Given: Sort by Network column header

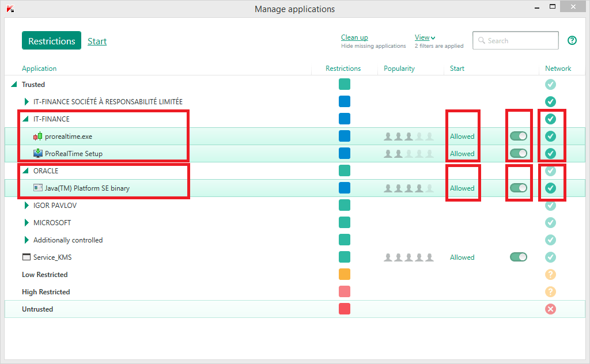Looking at the screenshot, I should point(558,69).
